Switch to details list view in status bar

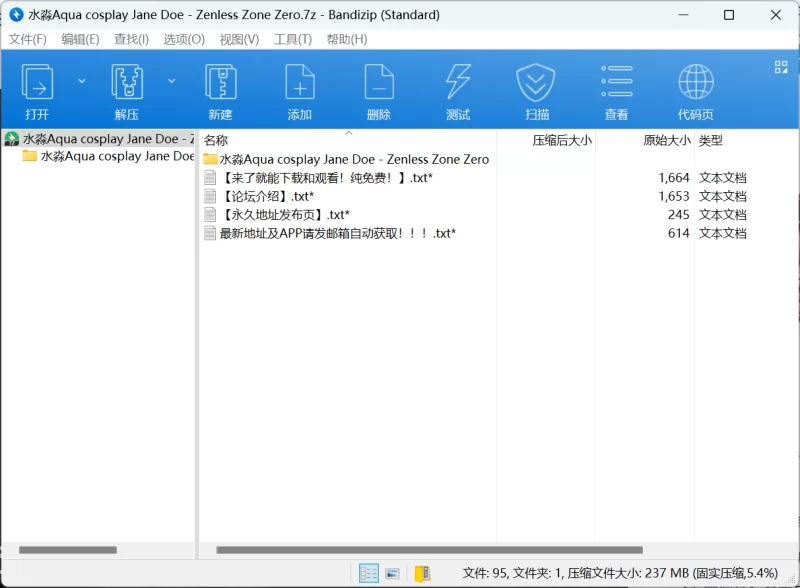coord(369,573)
